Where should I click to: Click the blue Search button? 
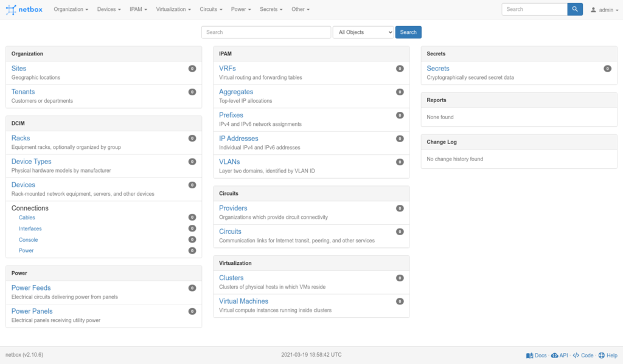point(408,32)
